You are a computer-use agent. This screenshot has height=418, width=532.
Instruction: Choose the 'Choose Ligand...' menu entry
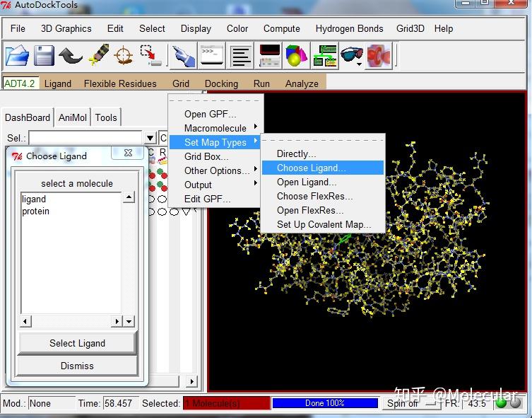click(x=312, y=168)
